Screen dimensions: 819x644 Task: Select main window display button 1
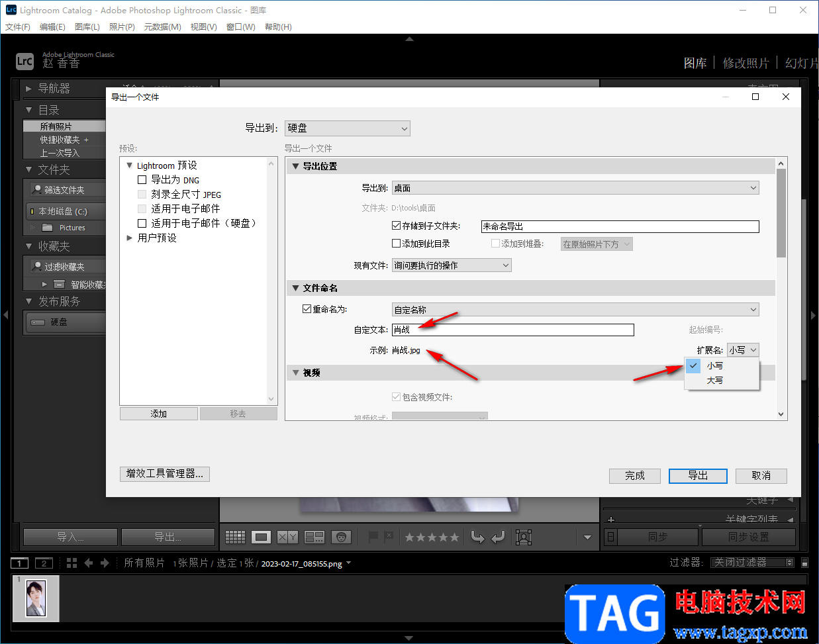tap(20, 563)
